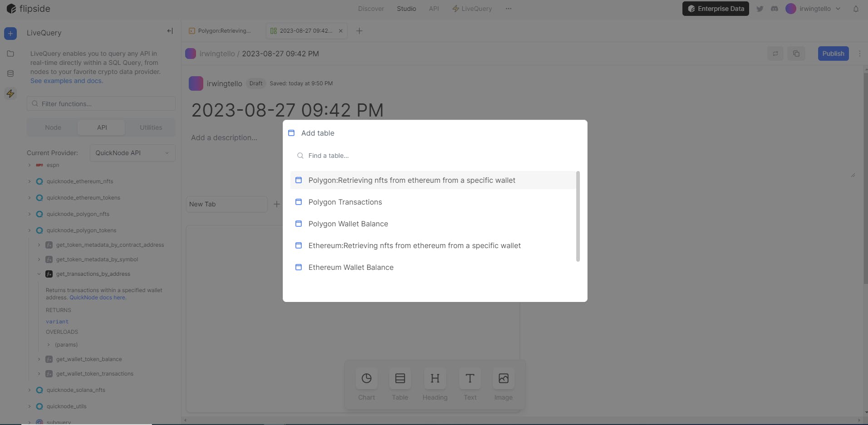Click the Publish button
Image resolution: width=868 pixels, height=425 pixels.
tap(833, 54)
